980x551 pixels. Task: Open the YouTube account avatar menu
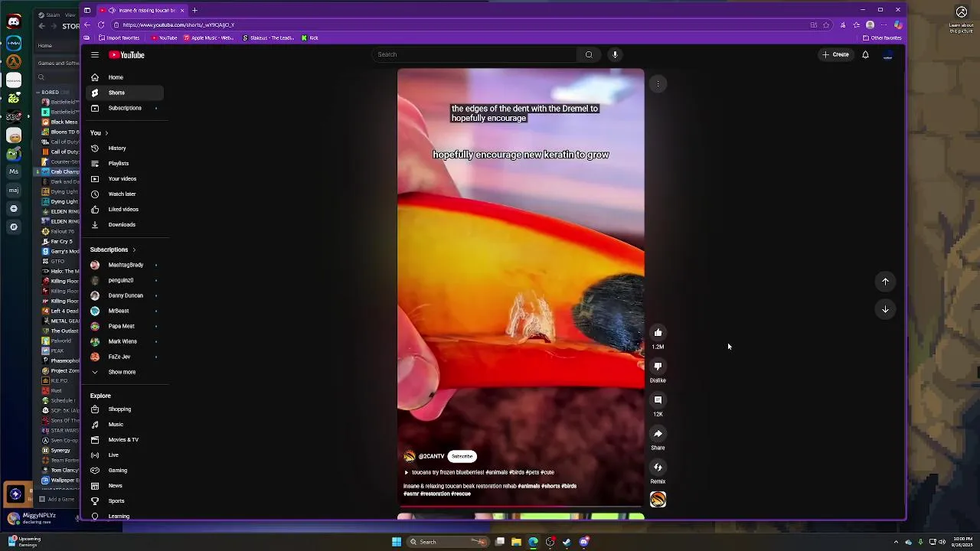(888, 54)
